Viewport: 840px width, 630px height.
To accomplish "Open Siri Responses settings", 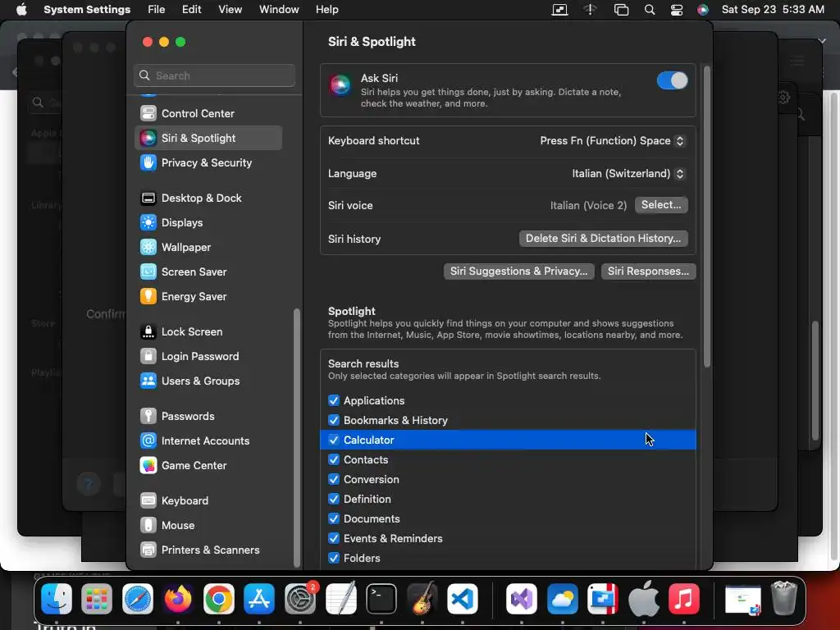I will [x=648, y=271].
